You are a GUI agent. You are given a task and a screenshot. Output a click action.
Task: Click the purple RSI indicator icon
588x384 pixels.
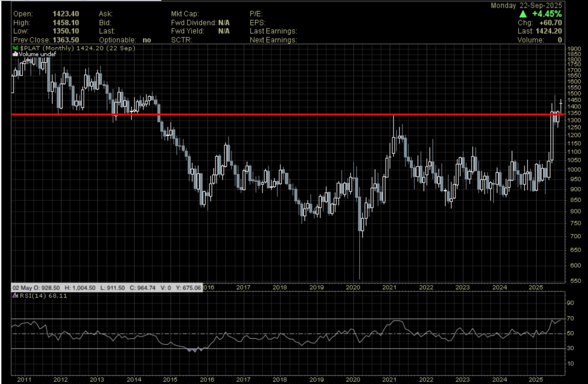point(15,296)
